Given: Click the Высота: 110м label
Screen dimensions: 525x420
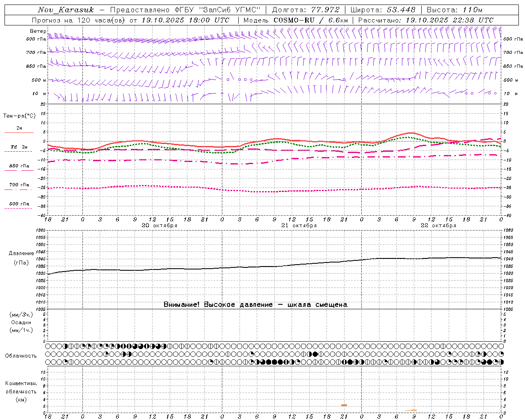Looking at the screenshot, I should [x=454, y=10].
